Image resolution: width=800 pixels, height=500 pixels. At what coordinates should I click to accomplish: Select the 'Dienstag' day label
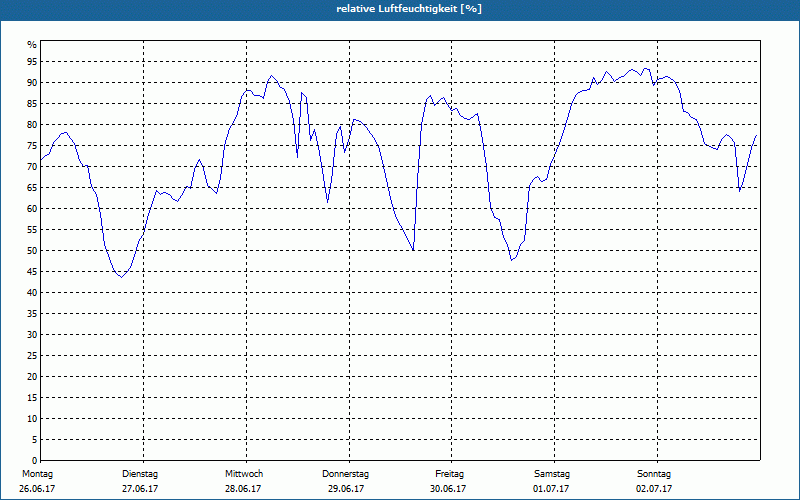pos(140,474)
